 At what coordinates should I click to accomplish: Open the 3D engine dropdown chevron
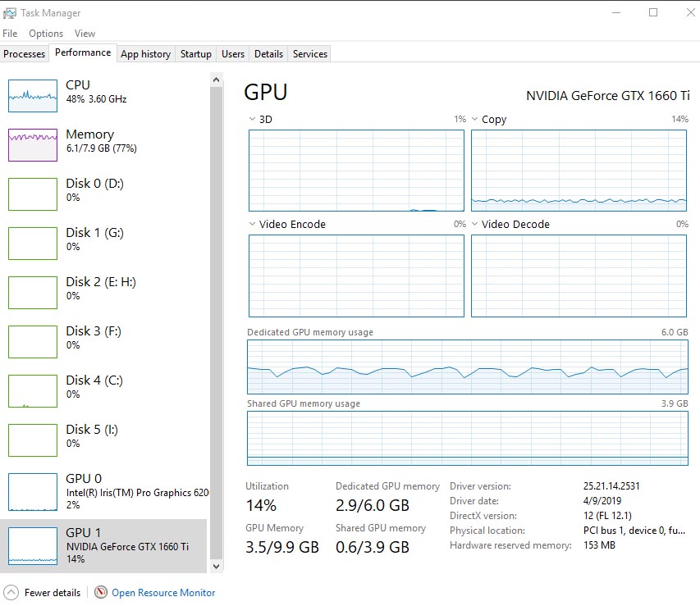252,119
